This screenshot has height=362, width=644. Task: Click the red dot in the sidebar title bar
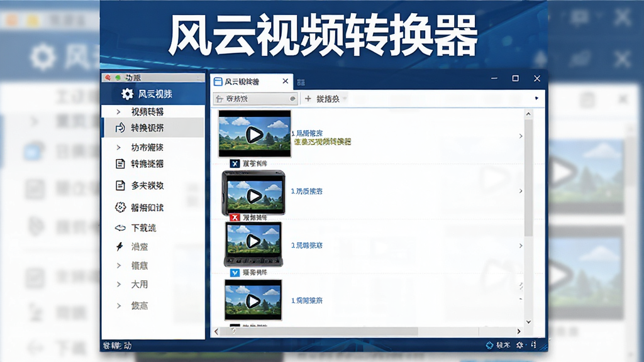(108, 77)
